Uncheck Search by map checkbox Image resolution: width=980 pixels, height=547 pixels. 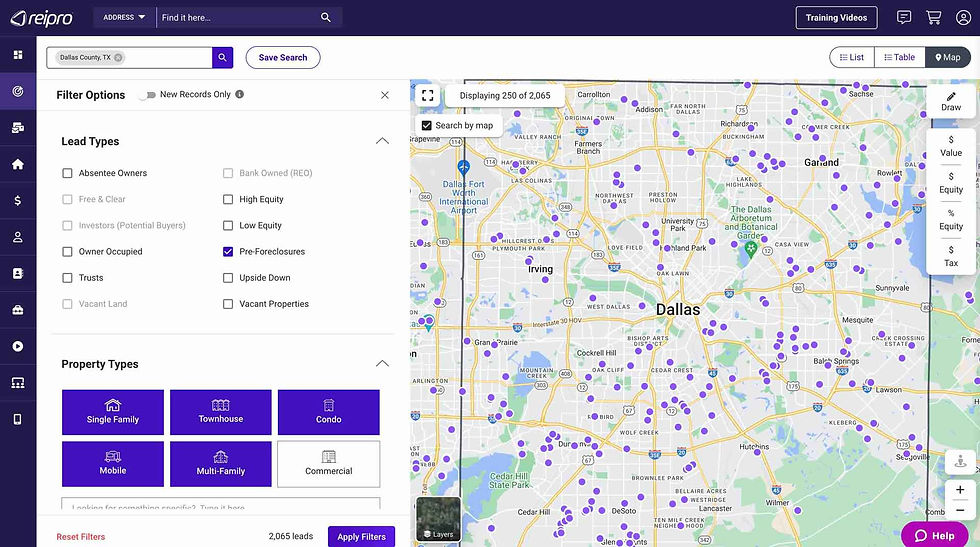427,126
